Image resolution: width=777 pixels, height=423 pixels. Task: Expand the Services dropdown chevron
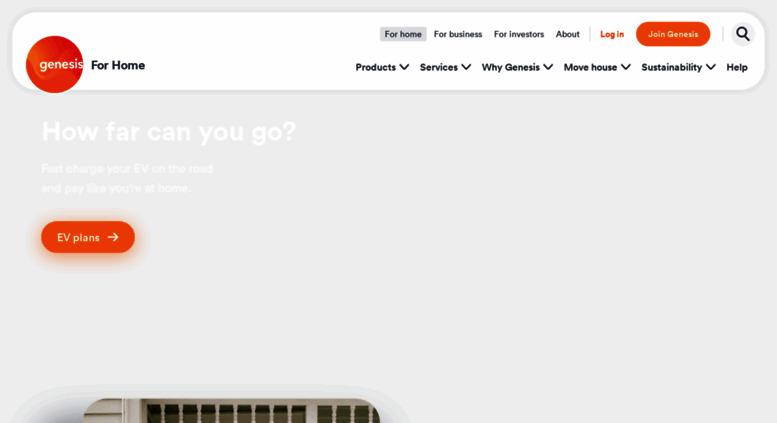click(466, 67)
